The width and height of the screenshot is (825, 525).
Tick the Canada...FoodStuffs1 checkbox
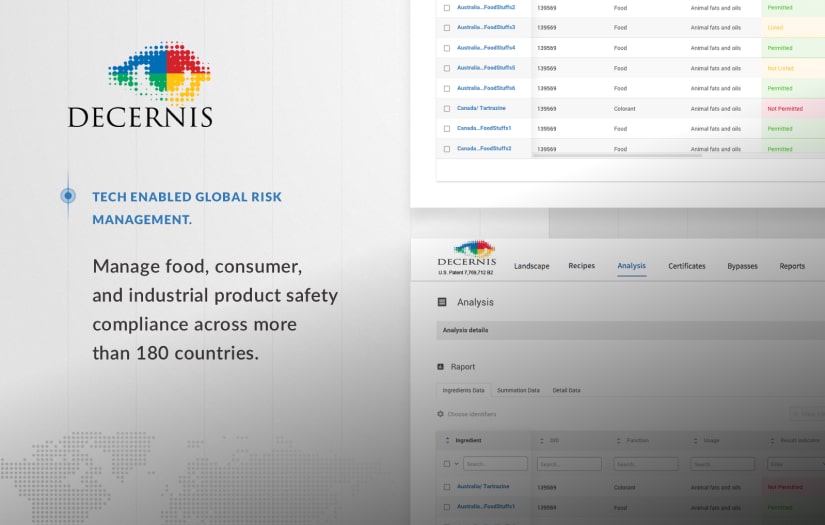click(x=447, y=129)
